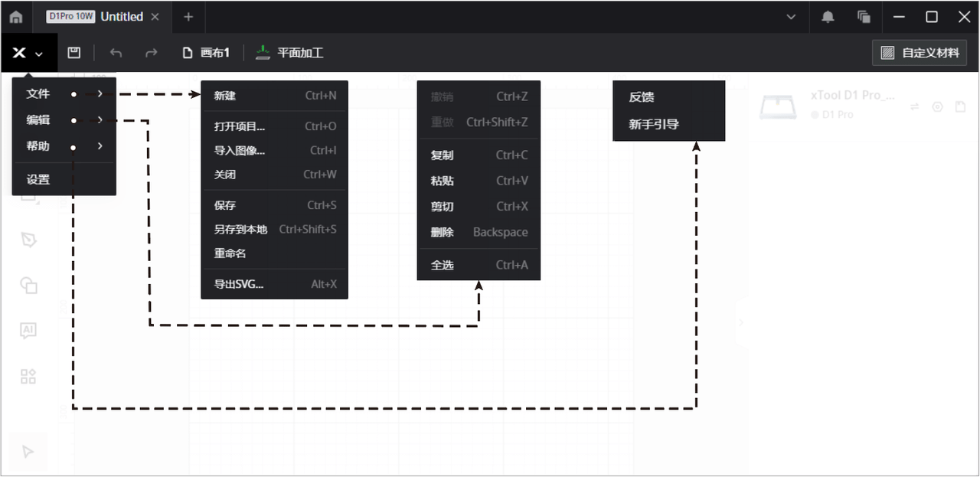Viewport: 980px width, 477px height.
Task: Choose 导入图像... in file submenu
Action: tap(274, 151)
